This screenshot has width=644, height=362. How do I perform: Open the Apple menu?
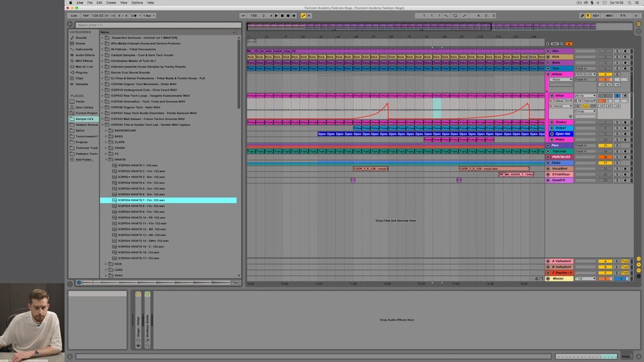[70, 3]
